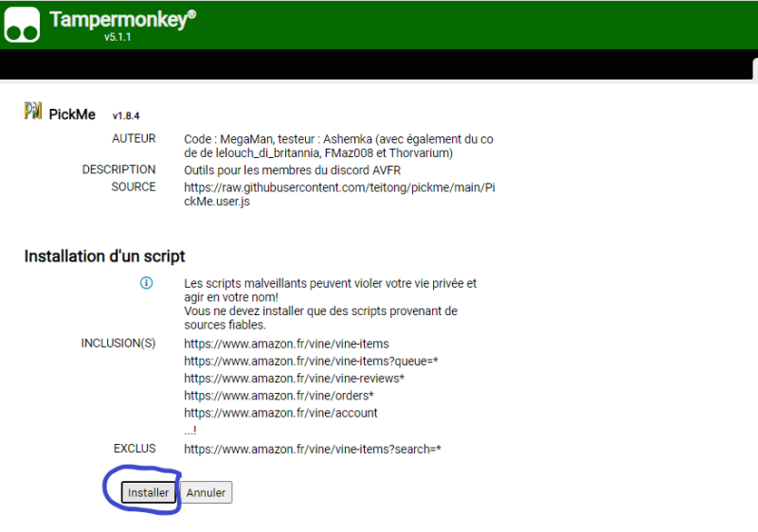Viewport: 758px width, 532px height.
Task: Click the Tampermonkey logo icon
Action: coord(22,25)
